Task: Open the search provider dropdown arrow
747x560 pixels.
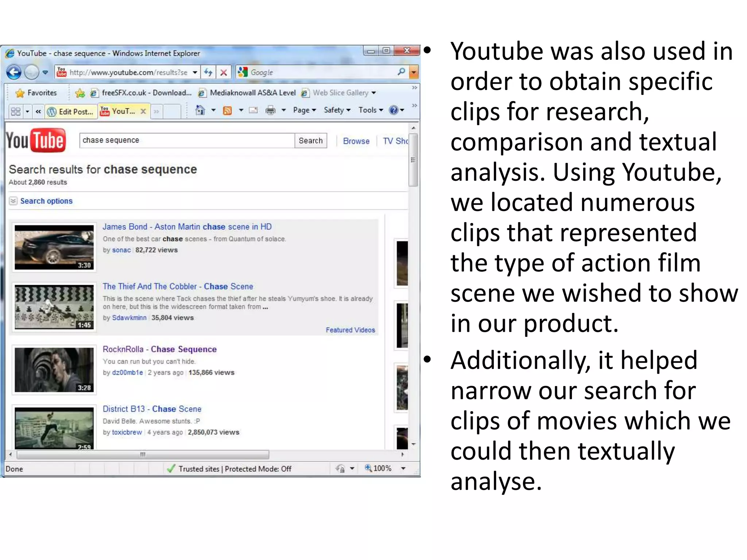Action: 414,72
